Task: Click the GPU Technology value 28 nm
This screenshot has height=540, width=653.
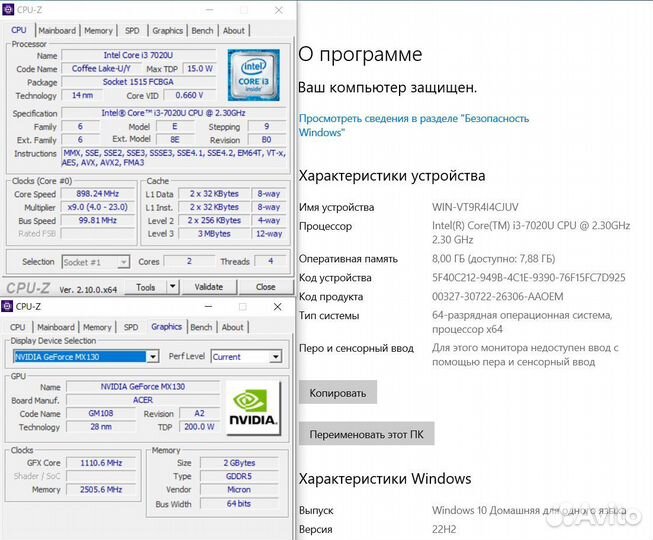Action: 101,427
